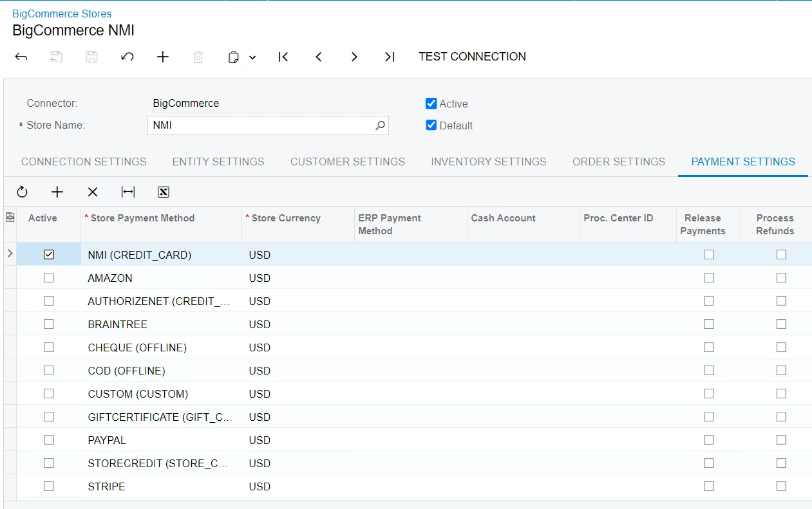Screen dimensions: 812x509
Task: Click the TEST CONNECTION button
Action: [472, 57]
